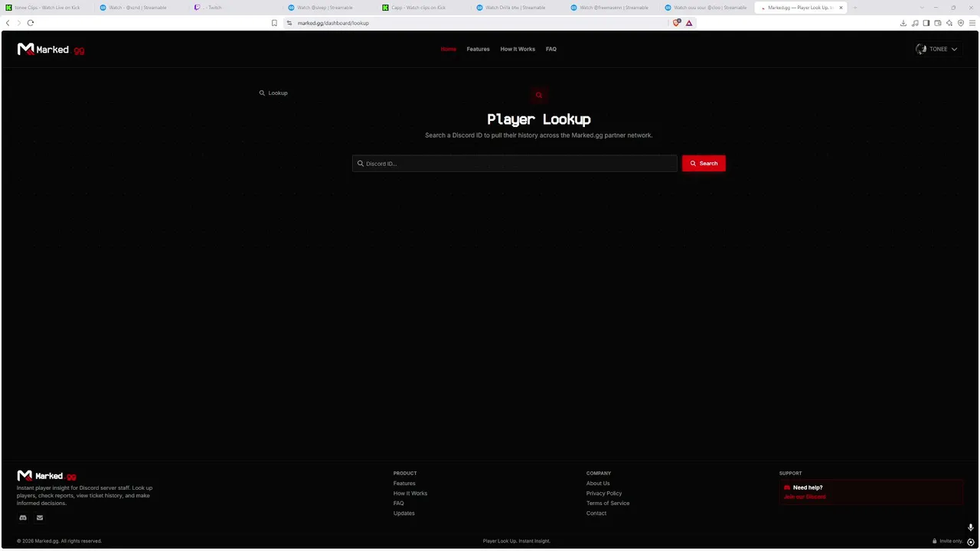Click the 'Invite only.' footer text
The image size is (980, 551).
951,541
